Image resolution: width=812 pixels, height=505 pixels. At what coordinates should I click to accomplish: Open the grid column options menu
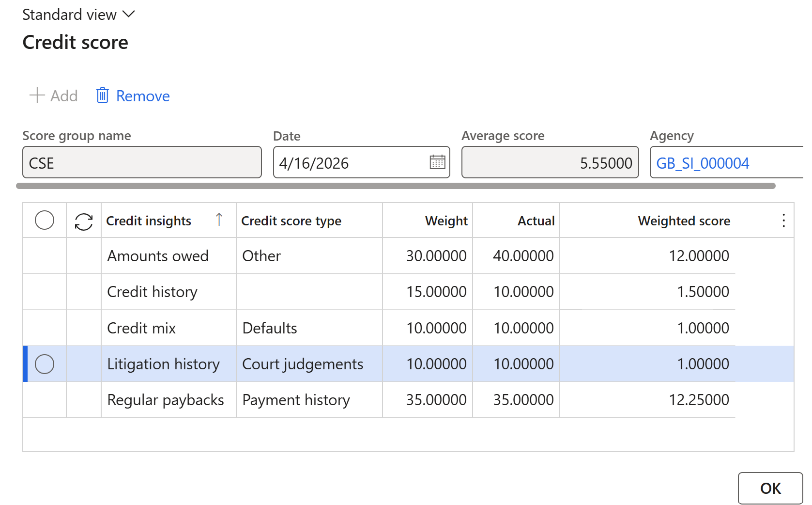pos(783,221)
